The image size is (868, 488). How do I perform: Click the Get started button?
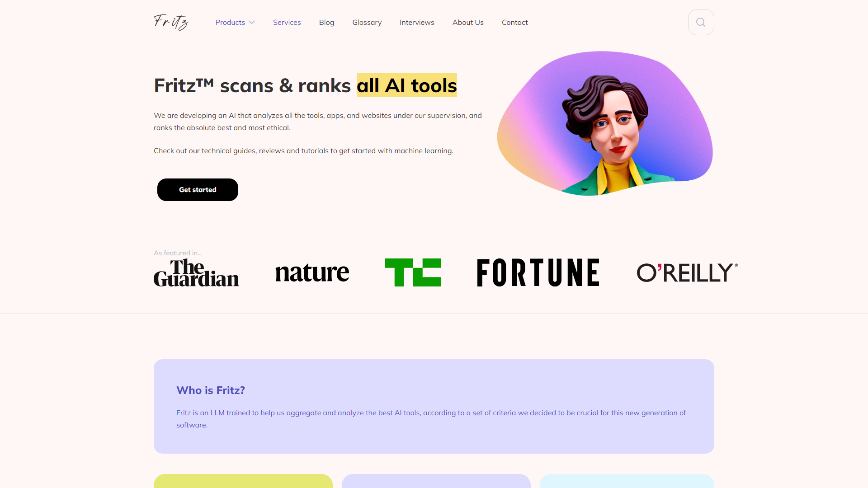point(197,189)
